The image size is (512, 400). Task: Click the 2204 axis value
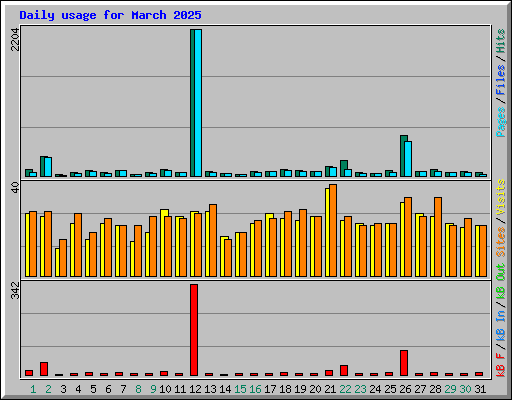15,39
